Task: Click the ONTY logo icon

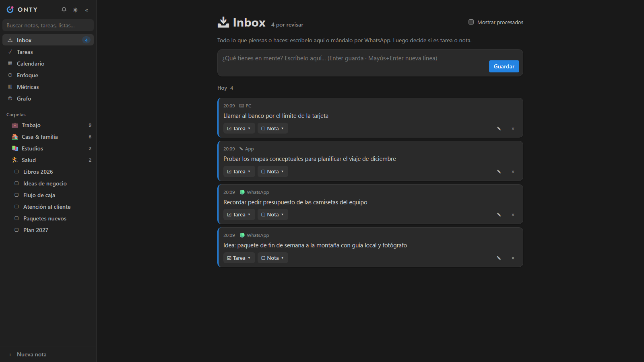Action: pyautogui.click(x=10, y=9)
